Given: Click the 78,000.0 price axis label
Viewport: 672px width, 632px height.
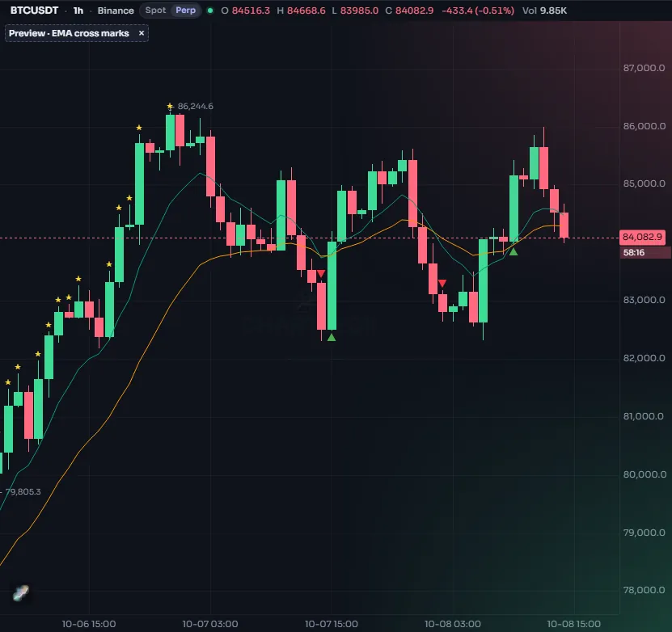Looking at the screenshot, I should pos(644,590).
